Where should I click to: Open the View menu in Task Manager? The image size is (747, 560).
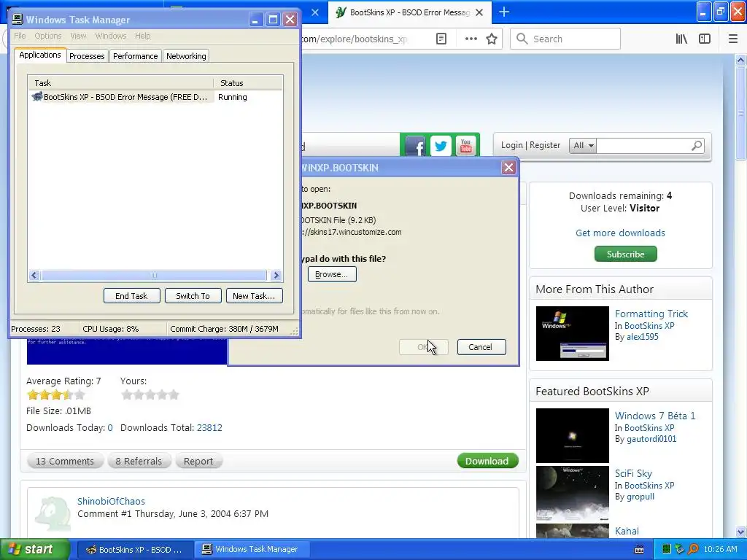pyautogui.click(x=78, y=36)
